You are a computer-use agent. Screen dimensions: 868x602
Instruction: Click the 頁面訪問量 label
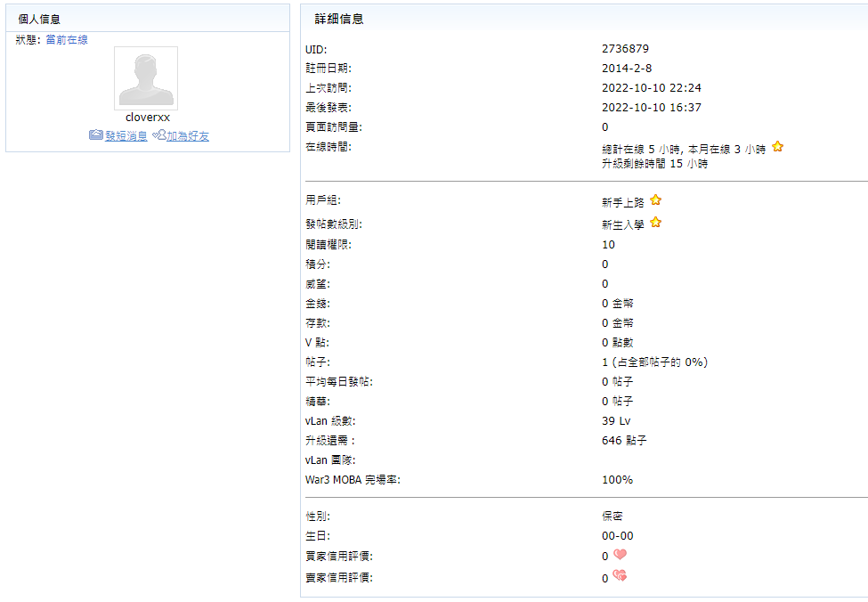tap(334, 127)
